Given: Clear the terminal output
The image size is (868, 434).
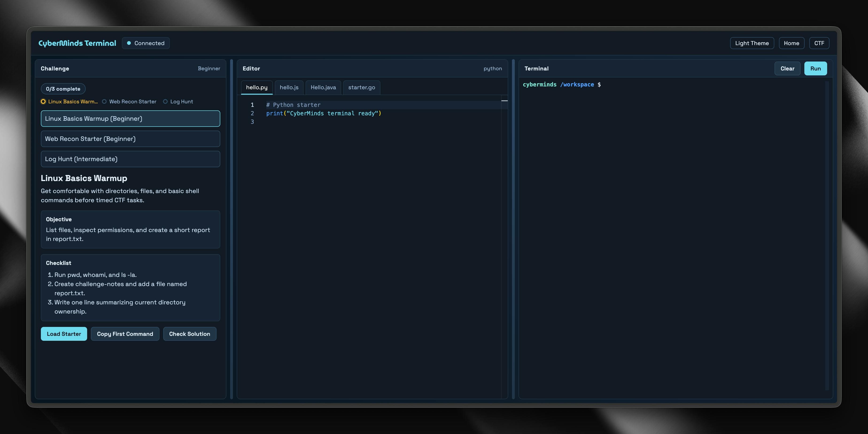Looking at the screenshot, I should [787, 68].
